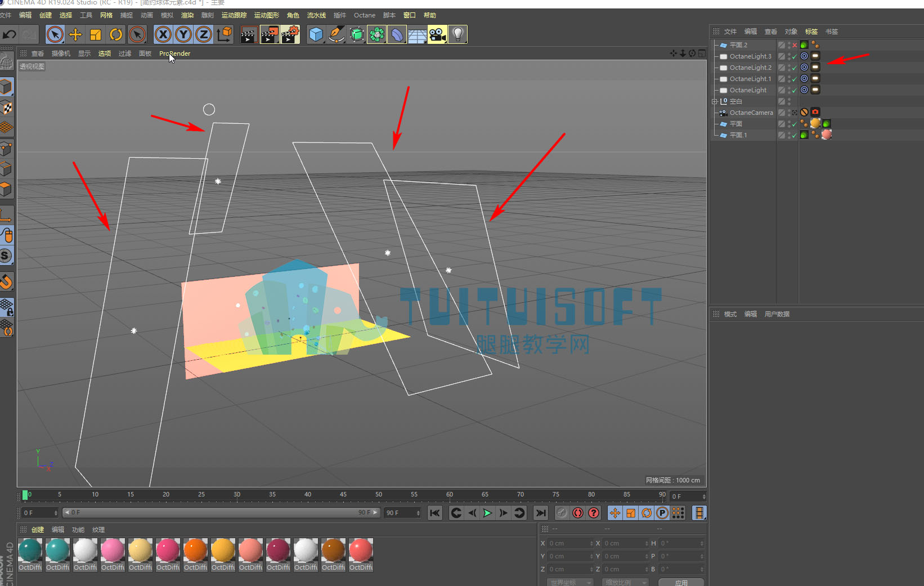The height and width of the screenshot is (586, 924).
Task: Open the render settings clapperboard icon
Action: point(290,35)
